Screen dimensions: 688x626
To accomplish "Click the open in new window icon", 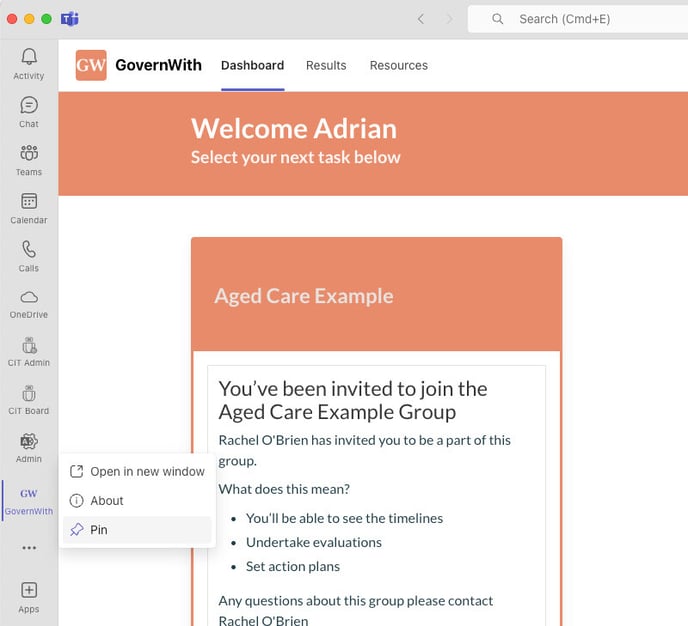I will click(77, 471).
